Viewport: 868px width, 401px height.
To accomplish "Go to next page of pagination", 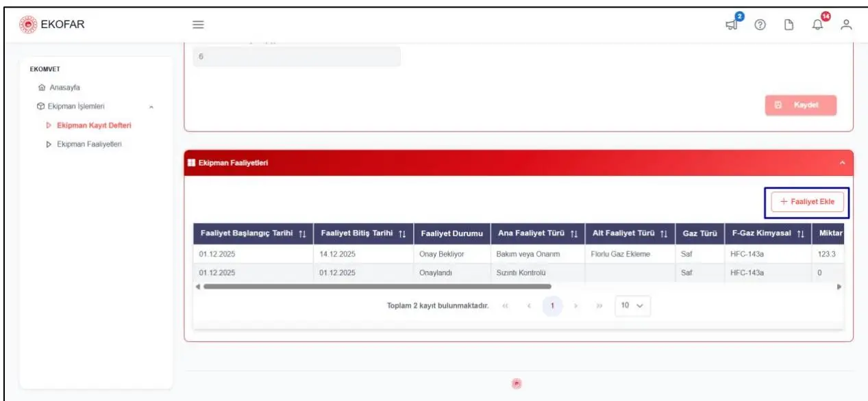I will (x=575, y=306).
